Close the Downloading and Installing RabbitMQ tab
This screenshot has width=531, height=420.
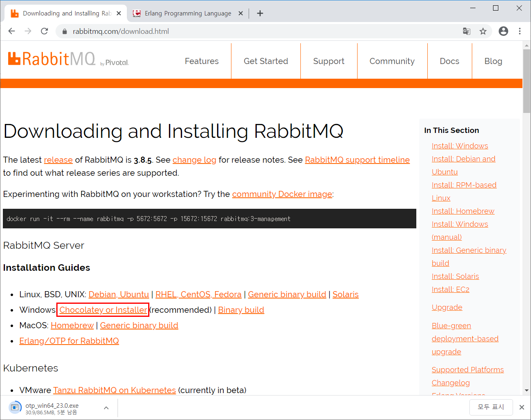119,13
